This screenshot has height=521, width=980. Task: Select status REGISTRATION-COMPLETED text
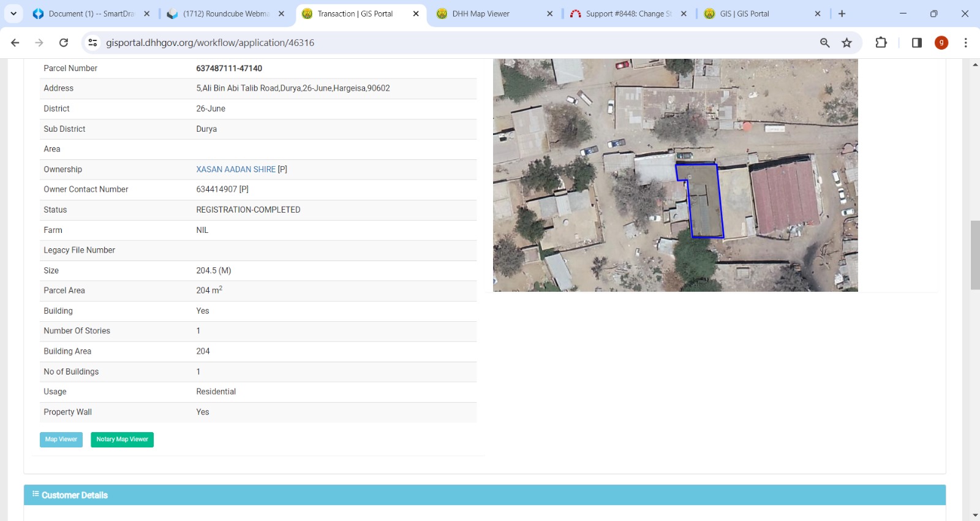coord(248,210)
